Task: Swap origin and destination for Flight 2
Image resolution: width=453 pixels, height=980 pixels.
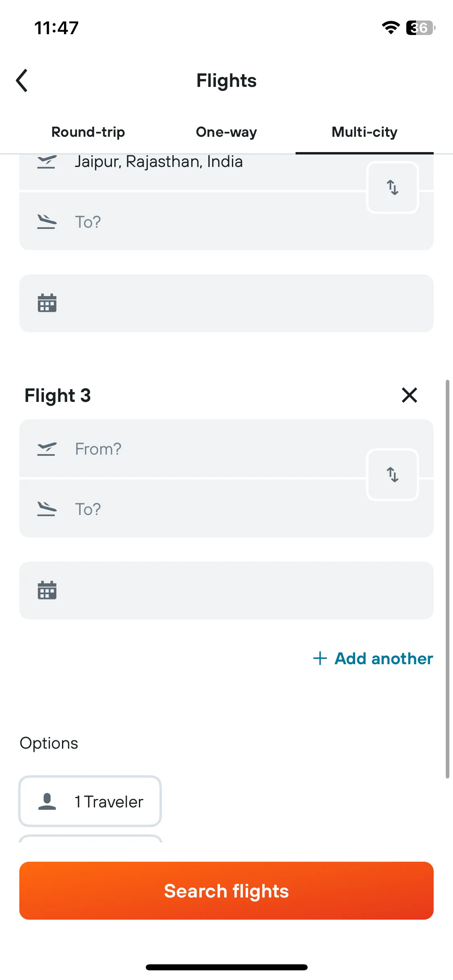Action: pyautogui.click(x=393, y=187)
